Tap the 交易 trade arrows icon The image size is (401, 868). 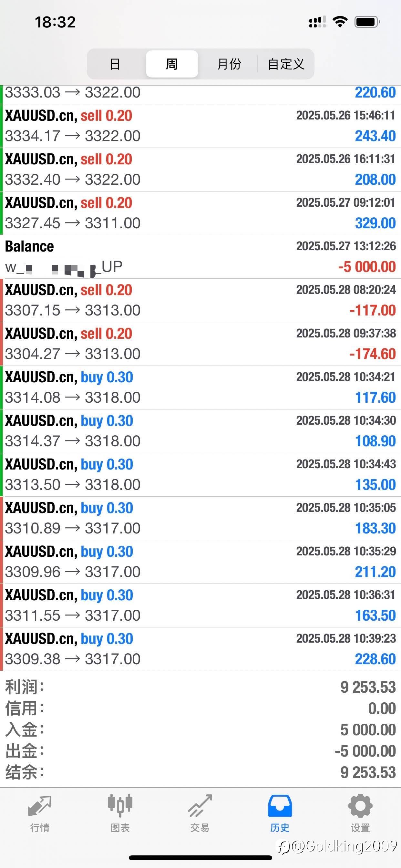point(200,807)
